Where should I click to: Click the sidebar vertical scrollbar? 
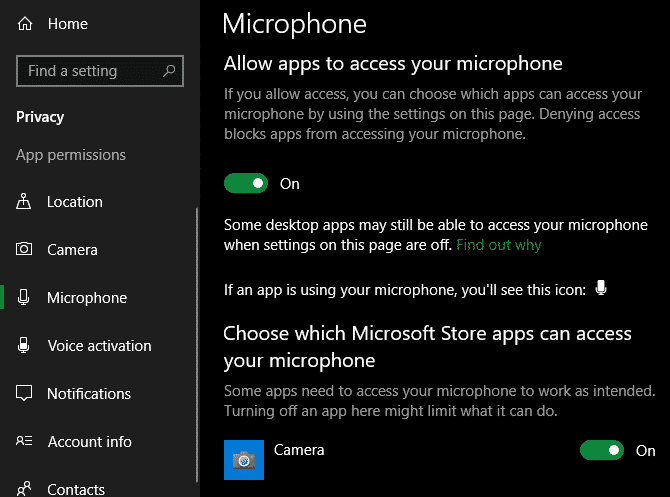pos(197,345)
